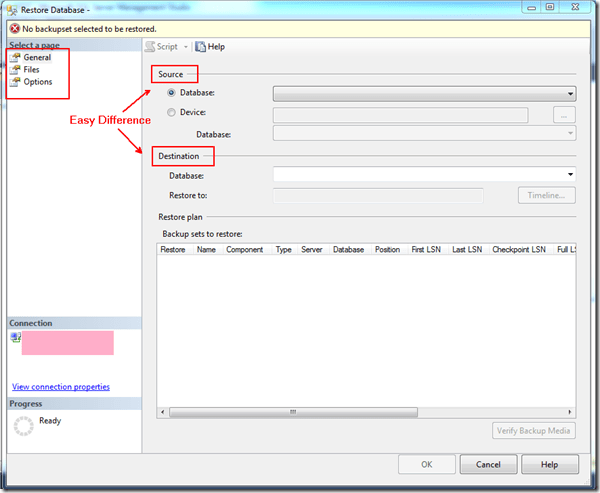Click the Ready progress spinner icon

click(x=24, y=427)
